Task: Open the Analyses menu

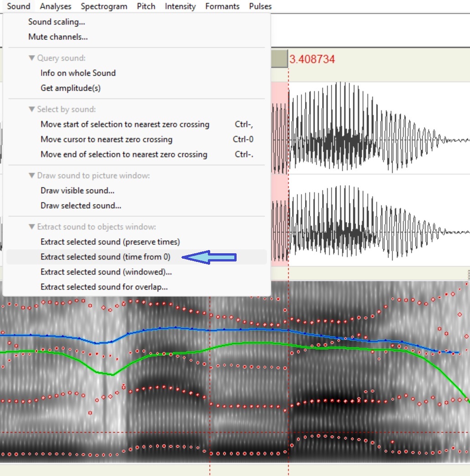Action: tap(56, 6)
